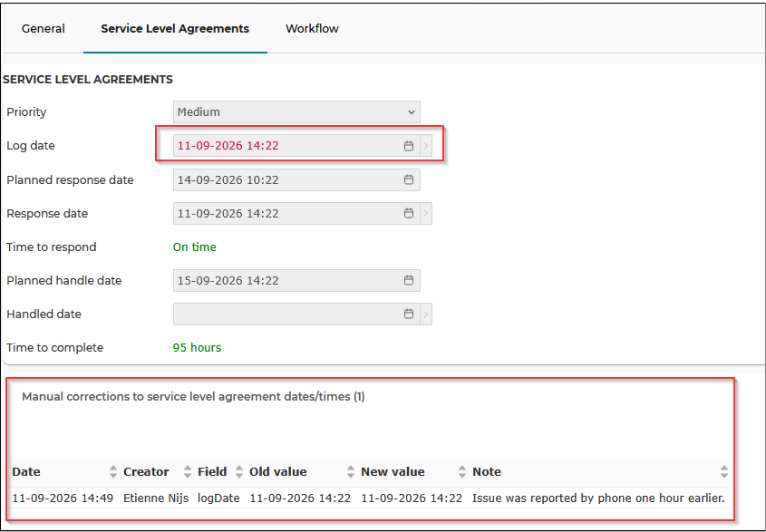This screenshot has height=532, width=766.
Task: Sort corrections table by Creator column
Action: pyautogui.click(x=188, y=472)
